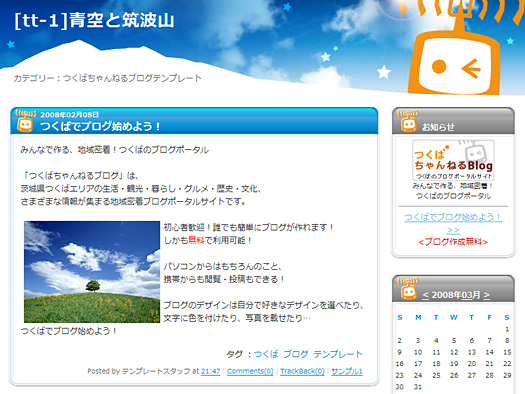525x394 pixels.
Task: Follow the sidebar link つくばでブログ始めよう！
Action: [453, 217]
